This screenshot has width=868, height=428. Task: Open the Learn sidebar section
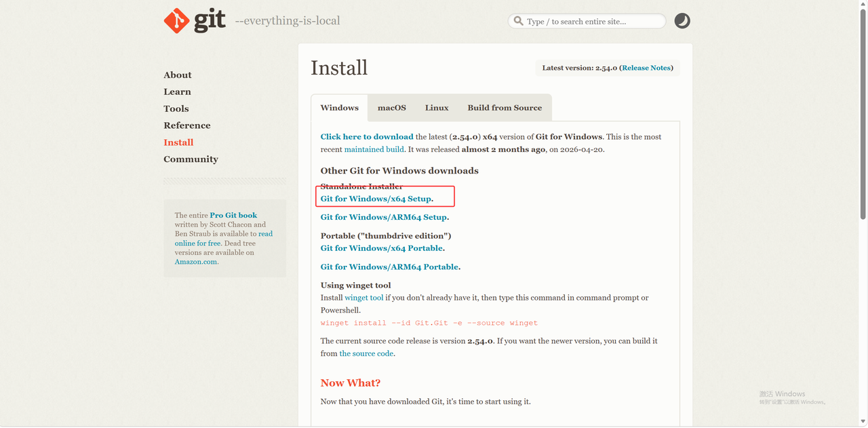(177, 92)
